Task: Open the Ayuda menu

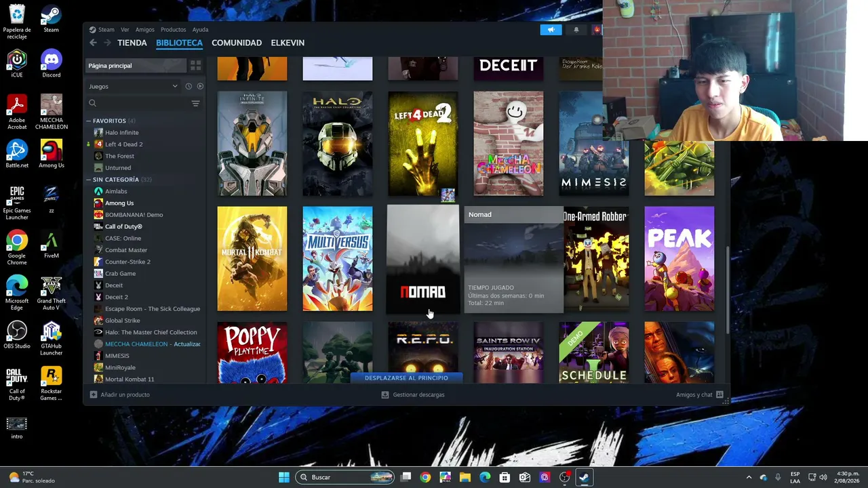Action: click(x=200, y=30)
